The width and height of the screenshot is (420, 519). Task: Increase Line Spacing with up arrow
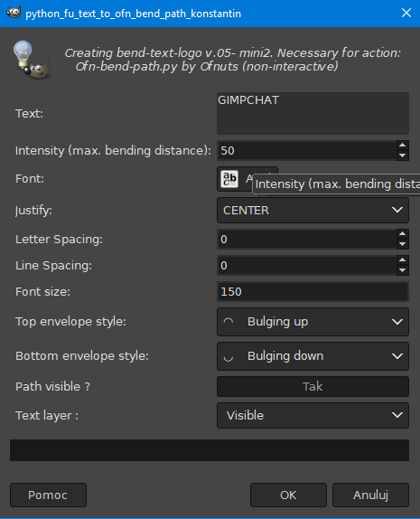(x=403, y=260)
